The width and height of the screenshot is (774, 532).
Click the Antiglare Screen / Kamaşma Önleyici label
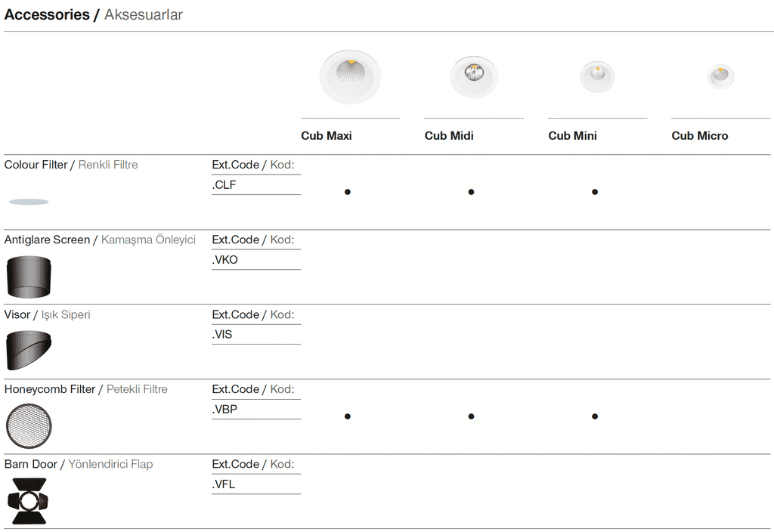click(x=100, y=240)
